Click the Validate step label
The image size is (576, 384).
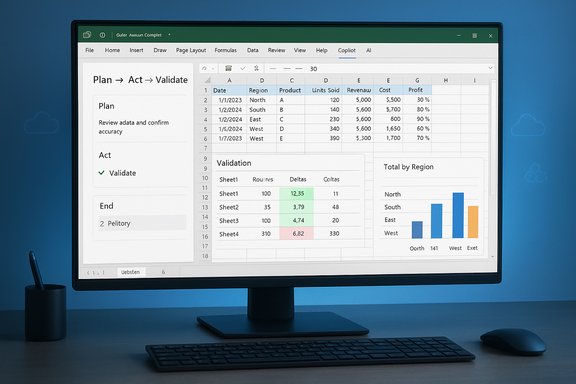coord(122,173)
